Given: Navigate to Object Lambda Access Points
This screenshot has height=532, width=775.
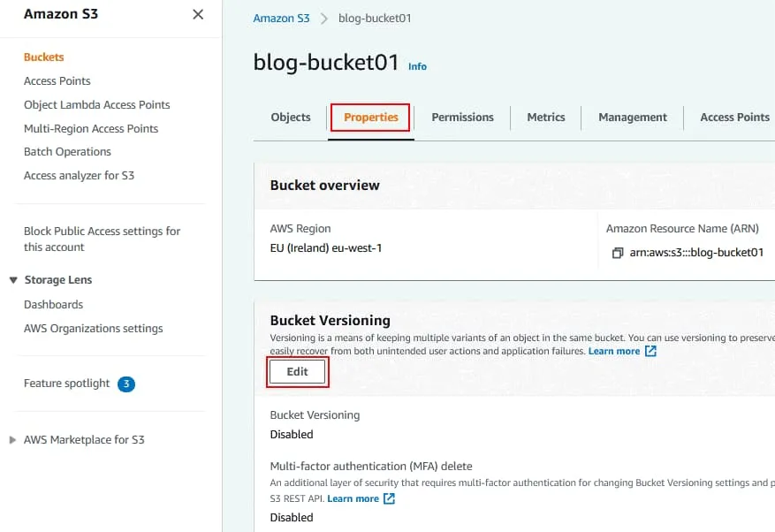Looking at the screenshot, I should point(96,105).
